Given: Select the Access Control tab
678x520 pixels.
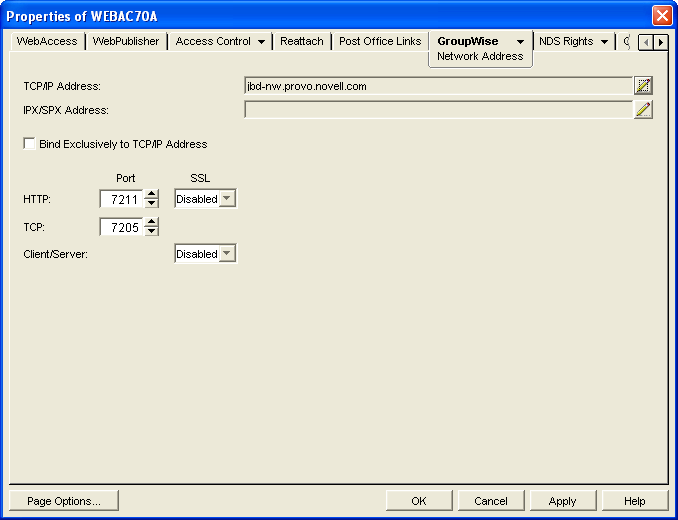Looking at the screenshot, I should [213, 41].
